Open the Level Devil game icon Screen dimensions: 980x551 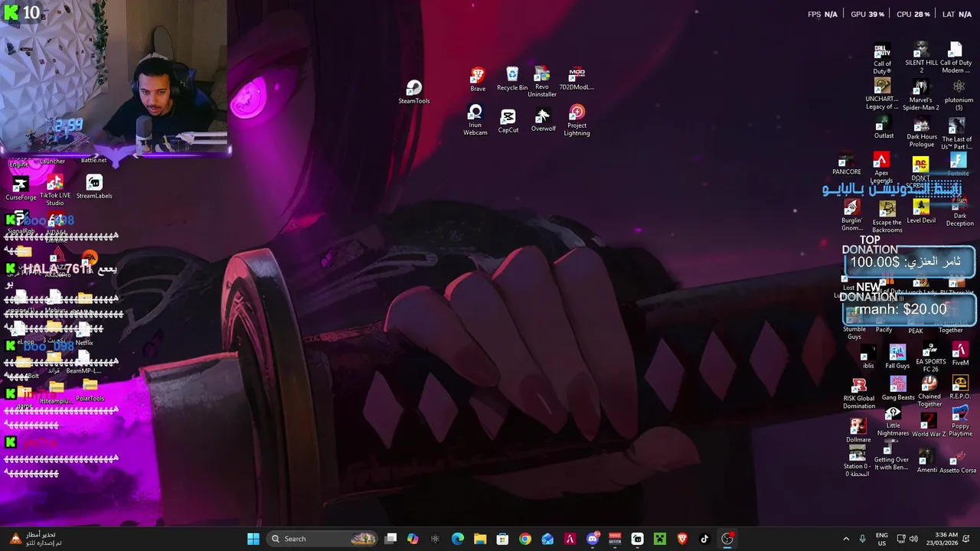point(921,212)
